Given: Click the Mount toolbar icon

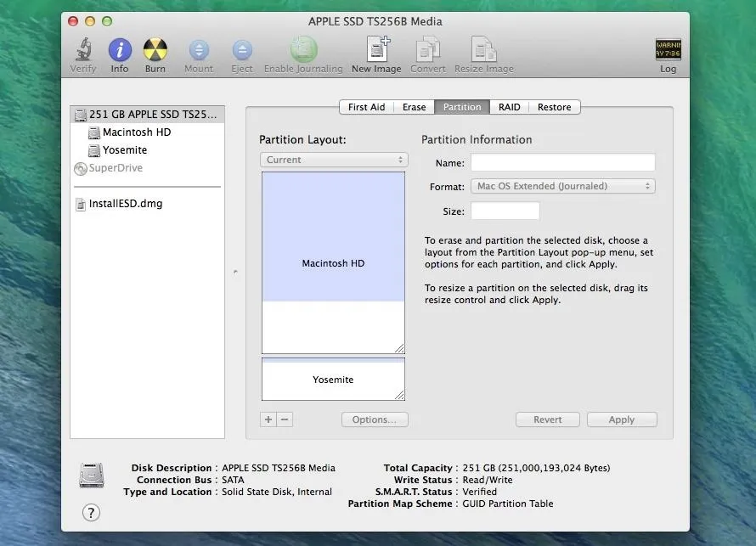Looking at the screenshot, I should click(x=199, y=49).
